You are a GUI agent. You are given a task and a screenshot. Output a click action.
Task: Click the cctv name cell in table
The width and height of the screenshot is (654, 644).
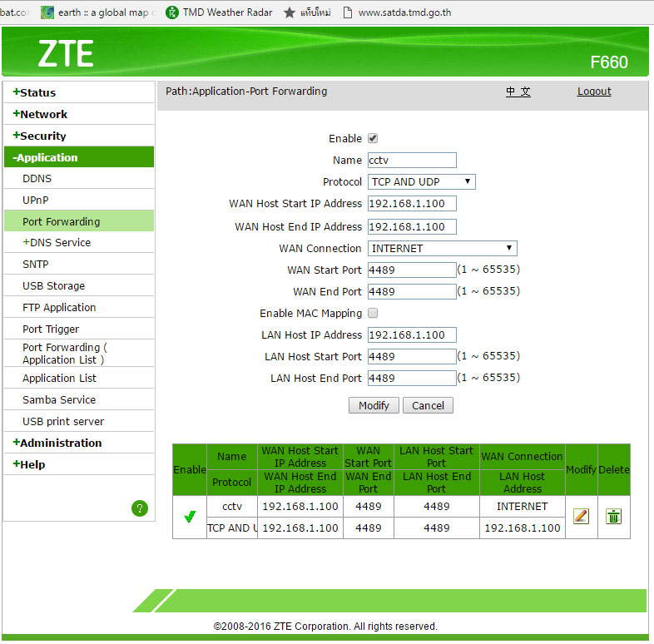click(232, 507)
